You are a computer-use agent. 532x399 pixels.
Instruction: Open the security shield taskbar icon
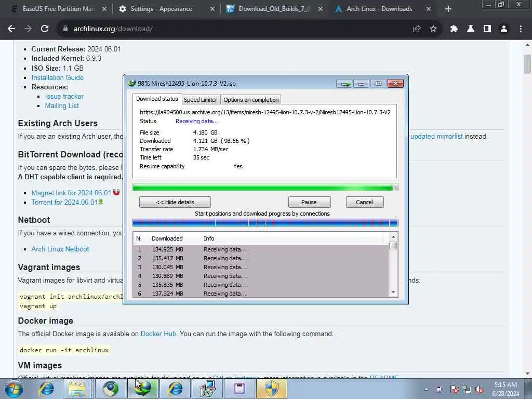[272, 389]
